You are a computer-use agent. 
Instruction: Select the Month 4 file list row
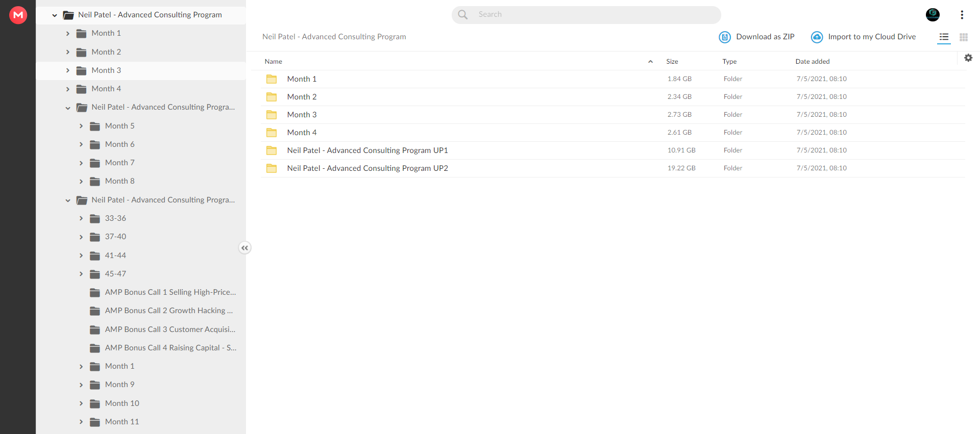(612, 133)
